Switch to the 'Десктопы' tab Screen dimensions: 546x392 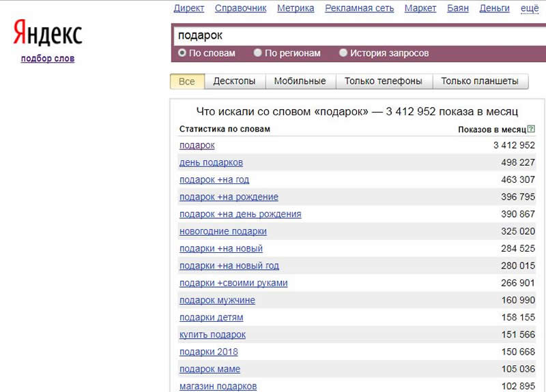(x=234, y=81)
